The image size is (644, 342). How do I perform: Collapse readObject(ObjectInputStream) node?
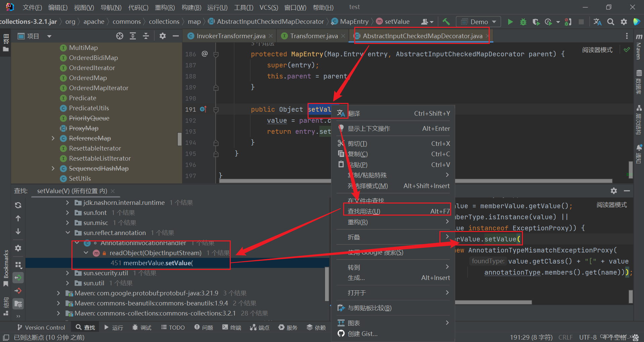click(86, 253)
